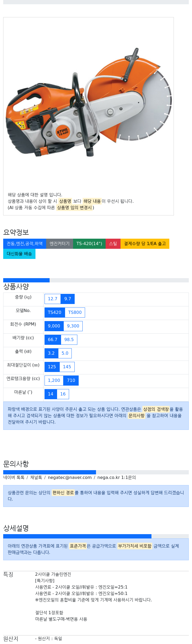Open the 엔진커터기 tag

[x=59, y=244]
